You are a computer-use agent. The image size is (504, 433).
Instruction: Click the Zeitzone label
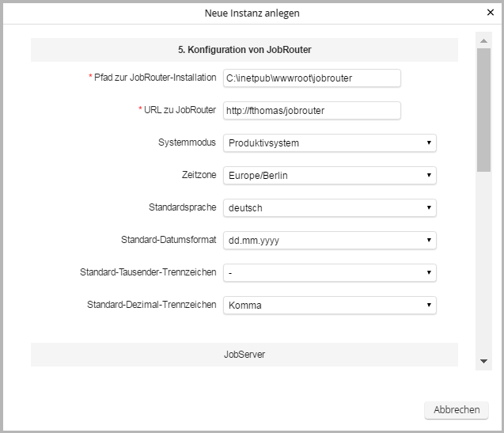[x=199, y=175]
